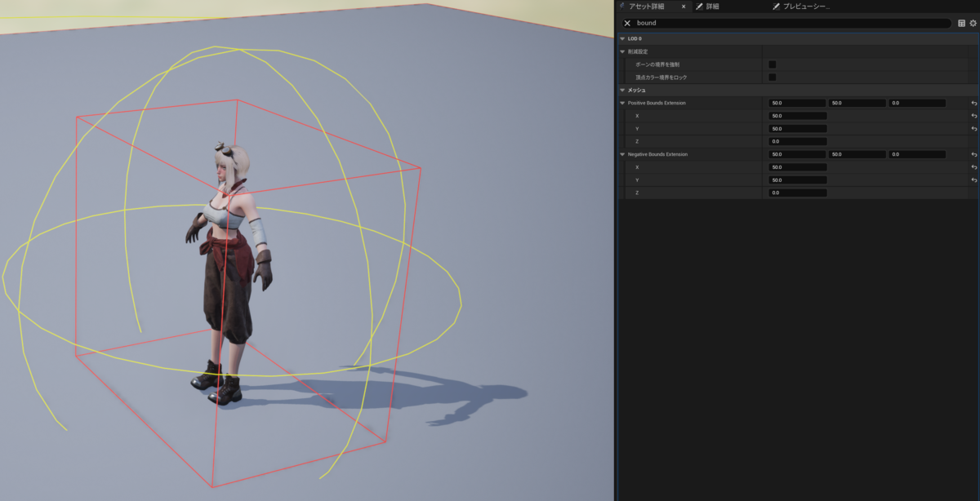Clear the bound search filter text
Image resolution: width=980 pixels, height=501 pixels.
(x=627, y=24)
